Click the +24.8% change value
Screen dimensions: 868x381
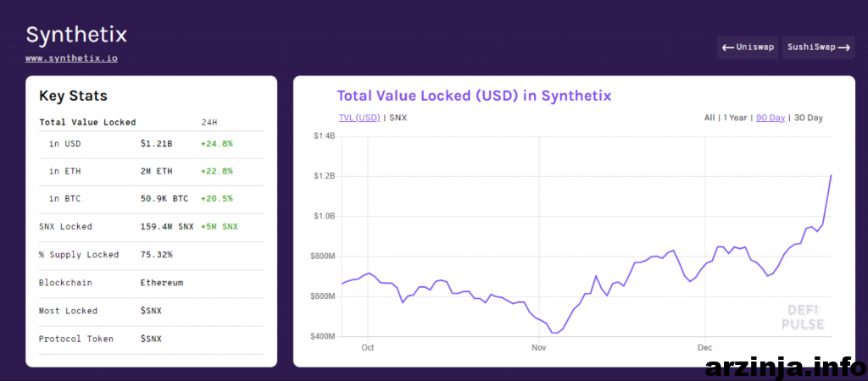(216, 144)
